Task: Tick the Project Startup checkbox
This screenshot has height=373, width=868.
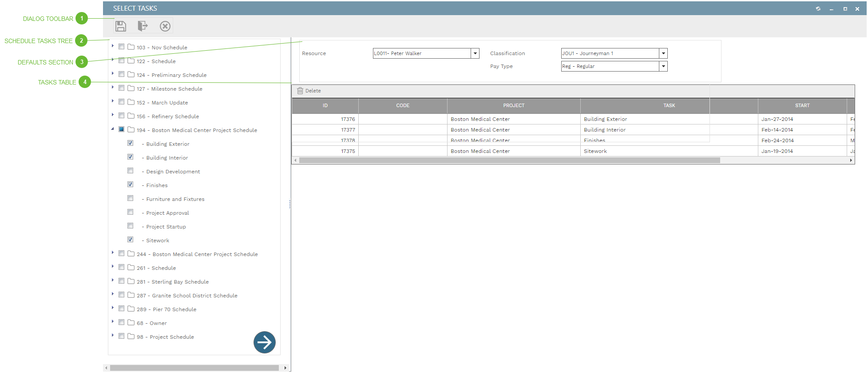Action: pyautogui.click(x=131, y=226)
